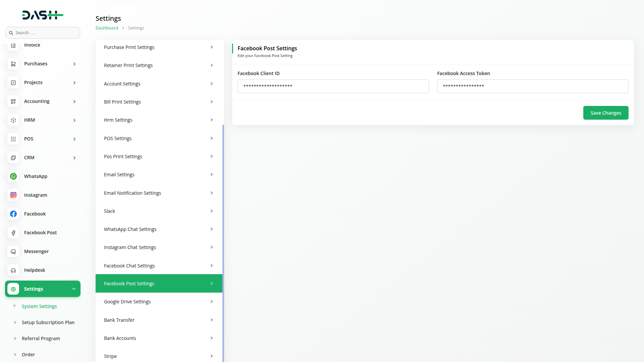This screenshot has width=644, height=362.
Task: Click the Messenger chat icon
Action: (13, 251)
